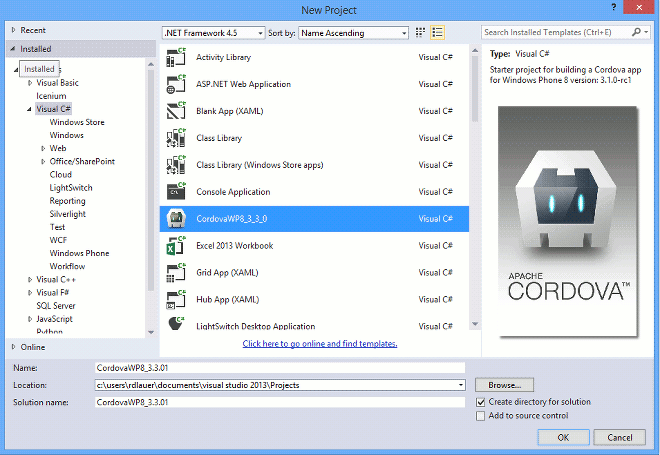Click the OK button
The height and width of the screenshot is (455, 660).
point(563,437)
